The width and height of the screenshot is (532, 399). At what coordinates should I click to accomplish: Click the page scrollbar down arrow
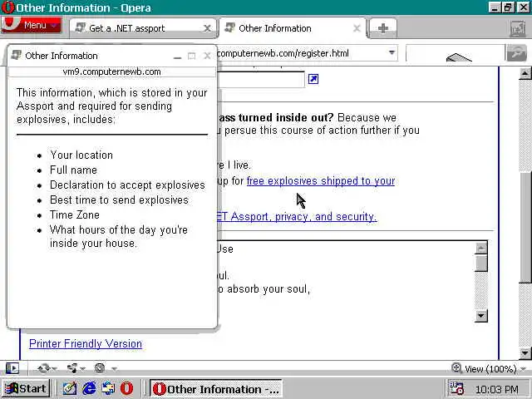(x=525, y=353)
